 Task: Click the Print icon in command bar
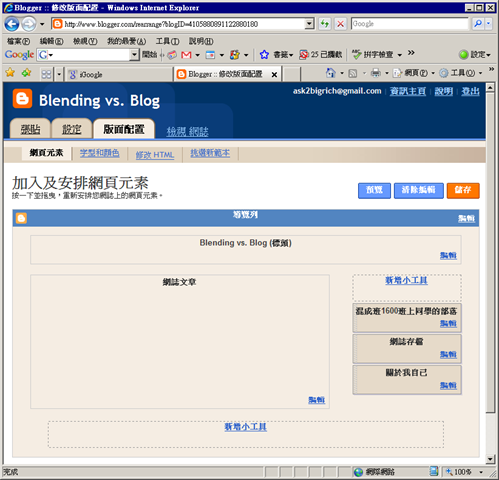tap(376, 73)
